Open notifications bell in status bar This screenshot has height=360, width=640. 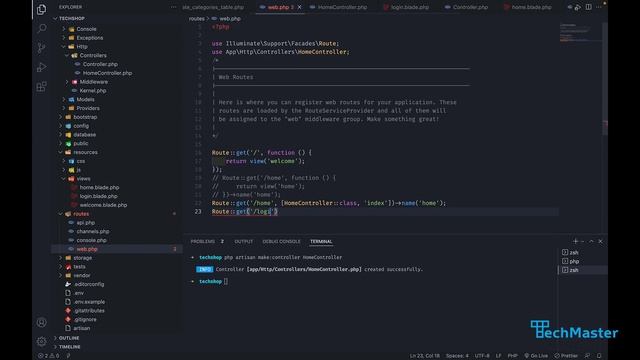(x=599, y=356)
